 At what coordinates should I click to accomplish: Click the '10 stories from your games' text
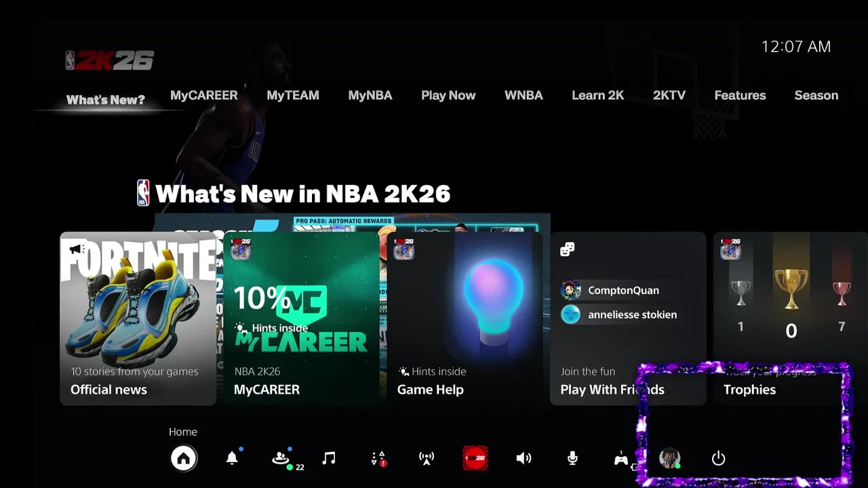point(135,371)
